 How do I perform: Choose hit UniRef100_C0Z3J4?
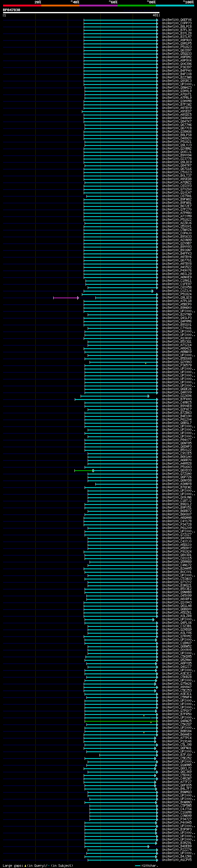[176, 291]
